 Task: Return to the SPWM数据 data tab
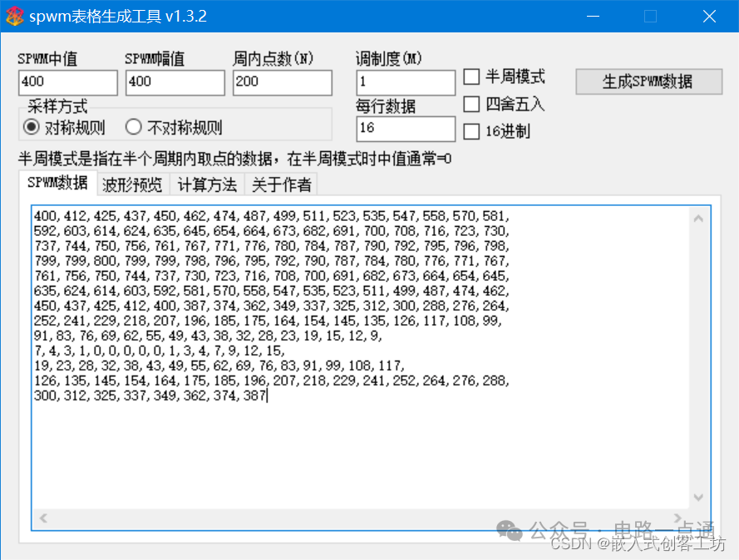tap(58, 184)
